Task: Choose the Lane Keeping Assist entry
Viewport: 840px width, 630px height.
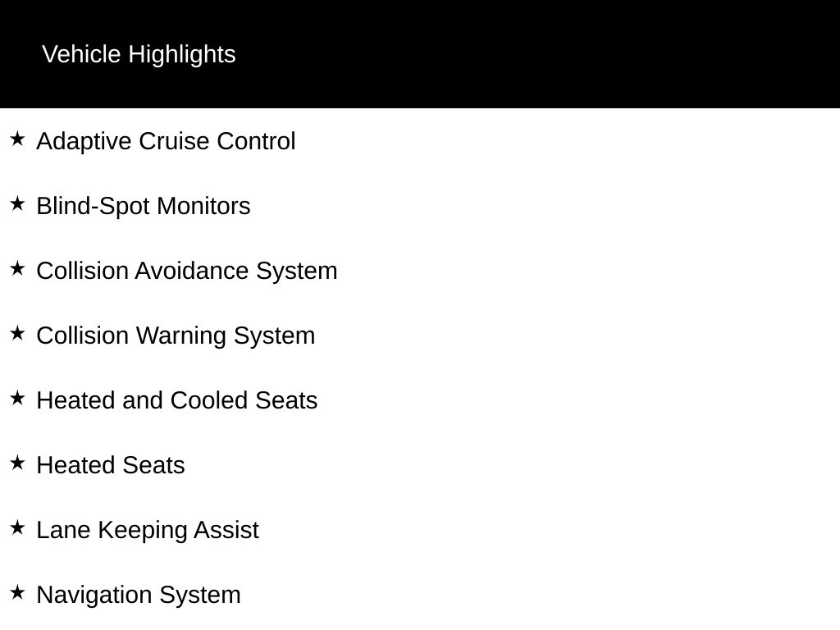Action: point(148,531)
